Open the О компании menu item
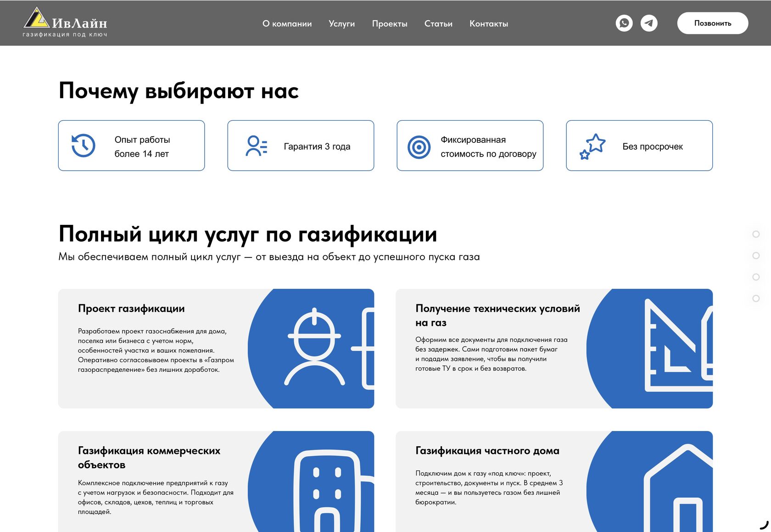Image resolution: width=771 pixels, height=532 pixels. 287,23
